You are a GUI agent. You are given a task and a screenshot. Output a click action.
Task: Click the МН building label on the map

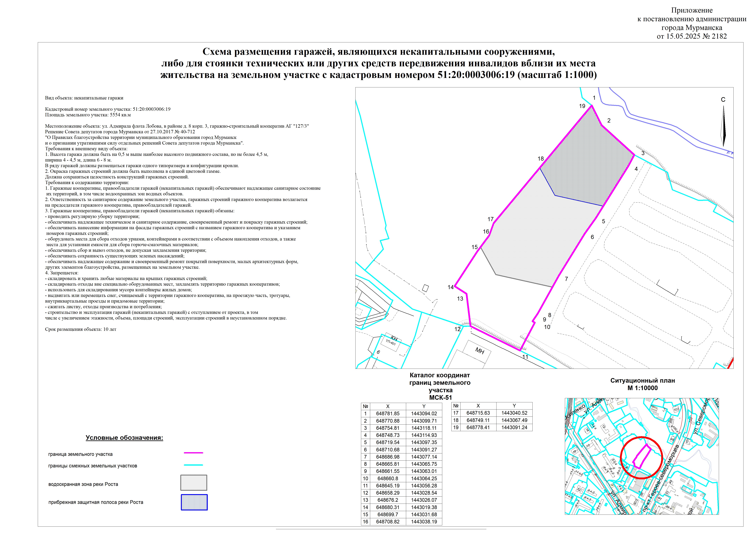480,351
